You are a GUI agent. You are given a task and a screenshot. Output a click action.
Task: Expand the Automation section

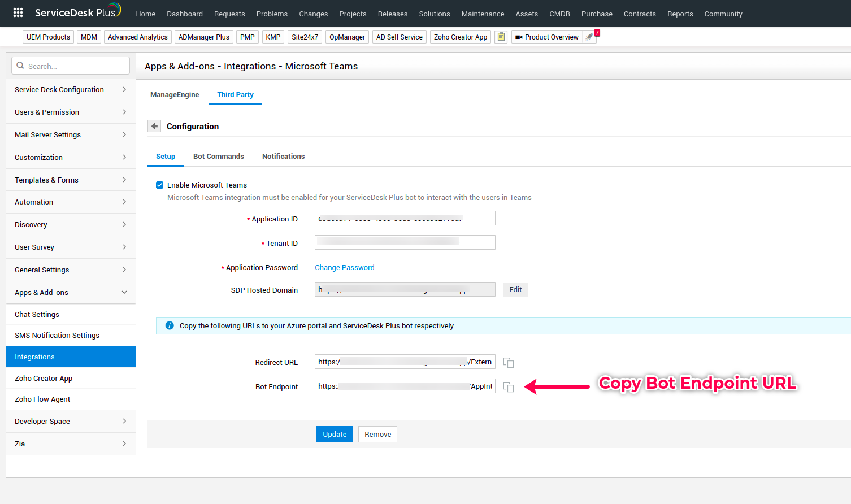71,202
